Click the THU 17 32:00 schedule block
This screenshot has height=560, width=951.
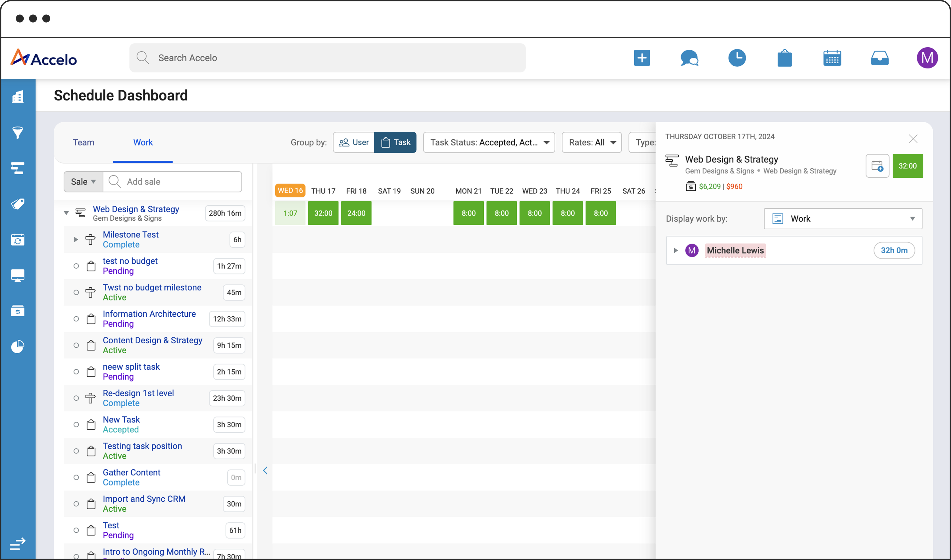coord(323,213)
